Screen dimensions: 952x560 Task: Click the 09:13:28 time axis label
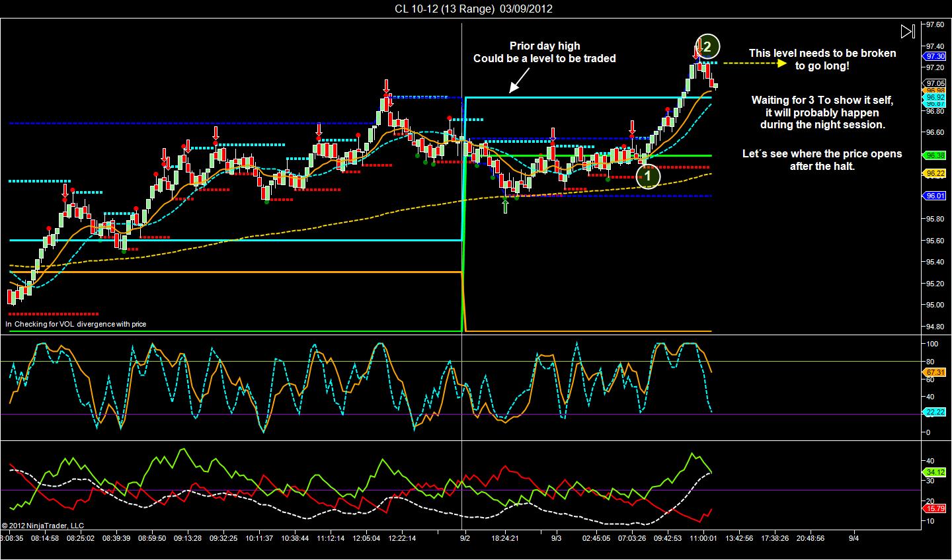pos(188,538)
